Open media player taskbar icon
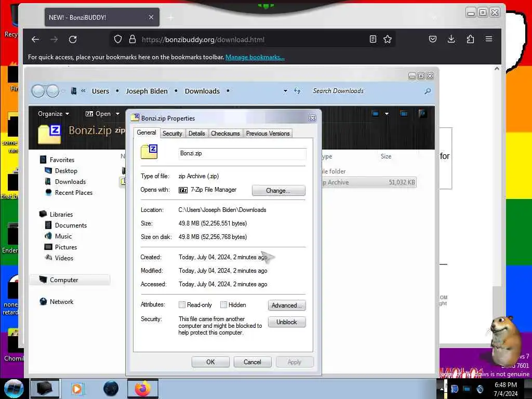The width and height of the screenshot is (532, 399). coord(77,389)
